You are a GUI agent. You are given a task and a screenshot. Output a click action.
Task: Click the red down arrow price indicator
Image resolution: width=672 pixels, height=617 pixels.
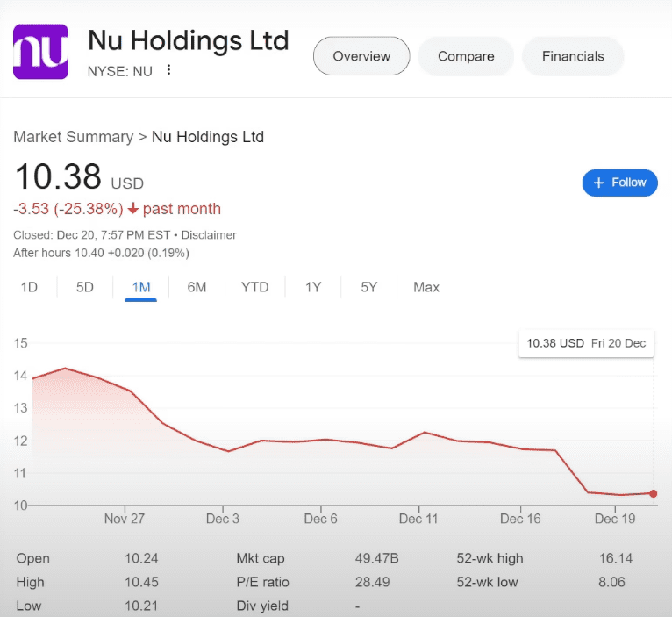(132, 209)
